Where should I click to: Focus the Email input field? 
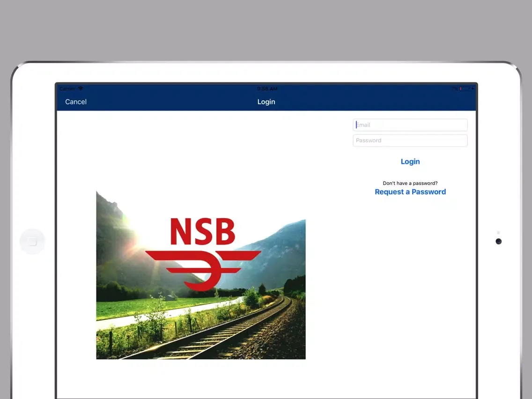[x=410, y=125]
